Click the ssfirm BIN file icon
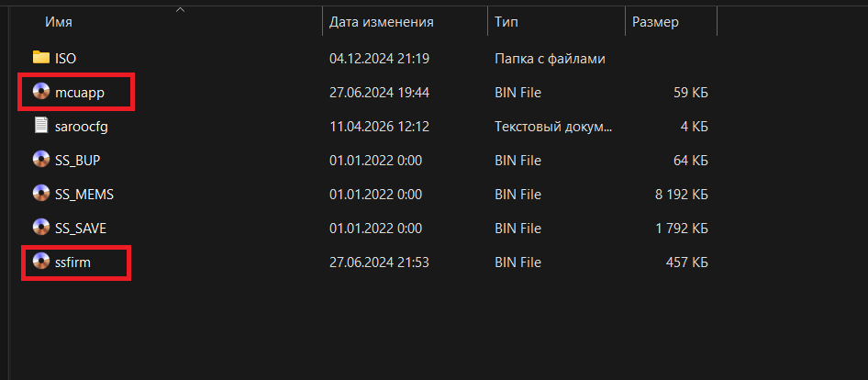 tap(41, 262)
